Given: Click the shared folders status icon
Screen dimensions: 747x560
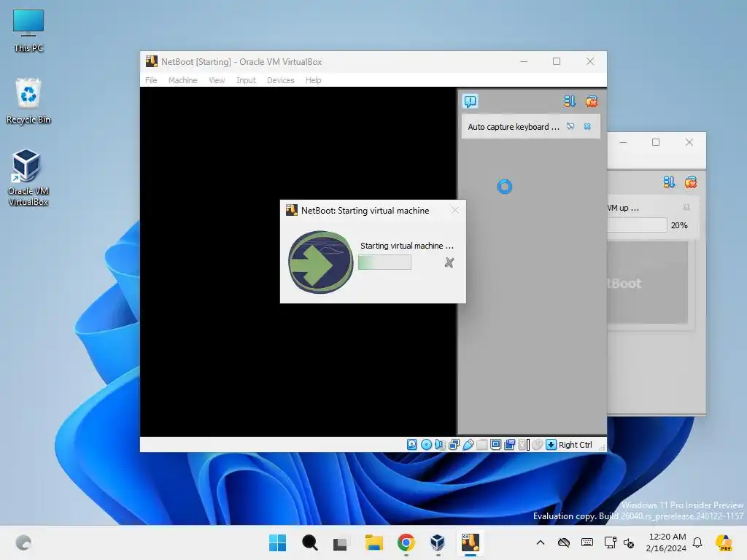Looking at the screenshot, I should click(x=481, y=444).
